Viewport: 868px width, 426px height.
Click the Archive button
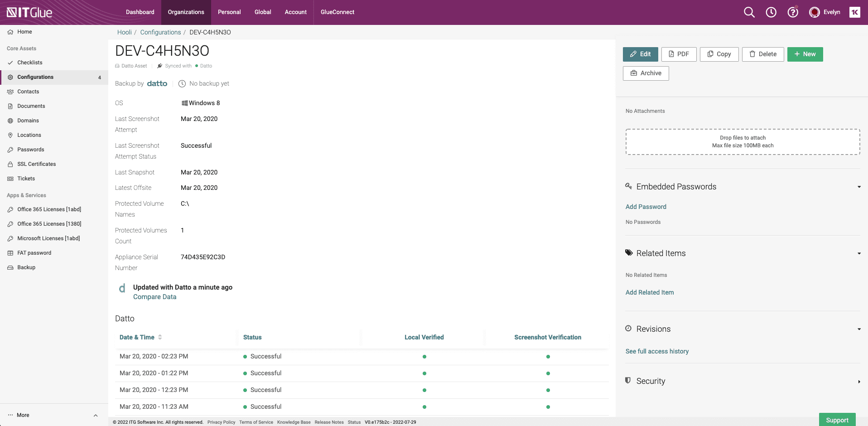(x=646, y=73)
